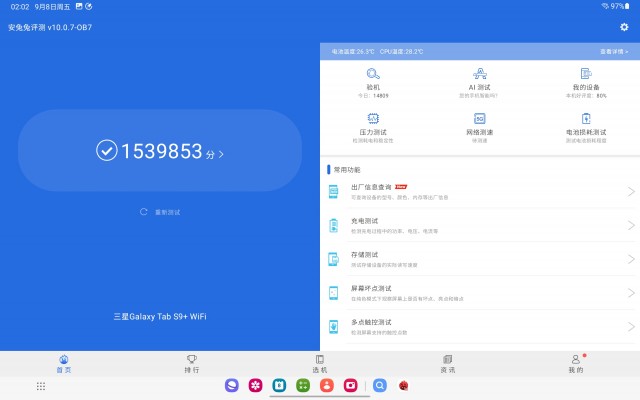Click the 本机好评度: 80% rating text

[x=586, y=96]
